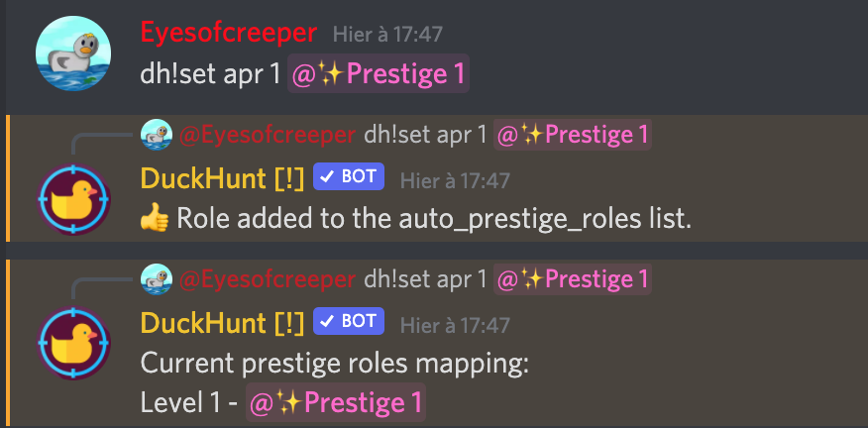The width and height of the screenshot is (868, 428).
Task: Click the DuckHunt avatar beside the 'Role added' message
Action: (x=70, y=199)
